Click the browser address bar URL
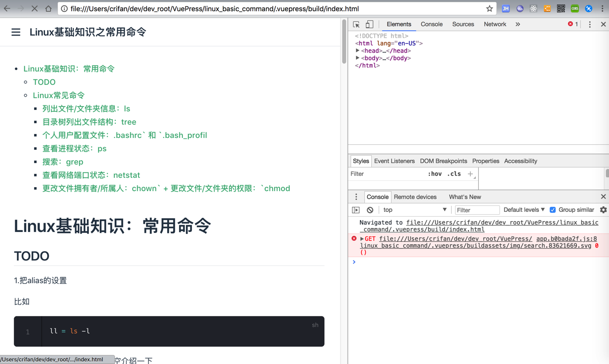This screenshot has height=364, width=609. pos(215,9)
